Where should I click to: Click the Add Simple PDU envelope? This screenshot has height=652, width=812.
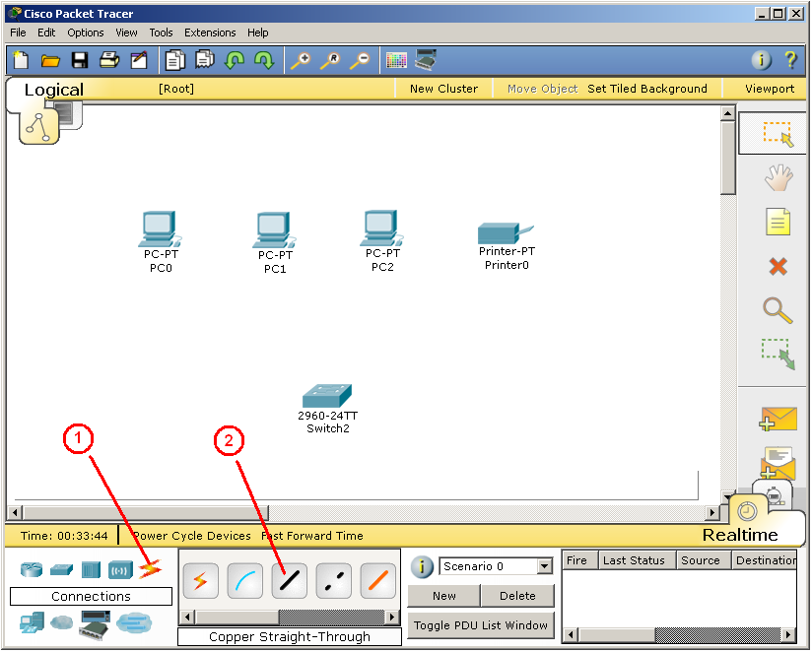[x=778, y=420]
